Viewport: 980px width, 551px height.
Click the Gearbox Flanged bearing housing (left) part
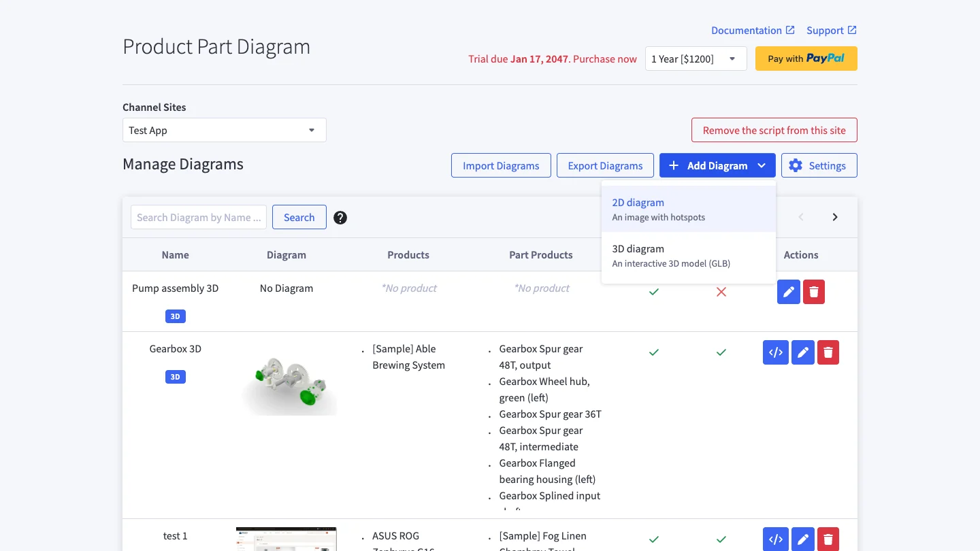(x=547, y=471)
